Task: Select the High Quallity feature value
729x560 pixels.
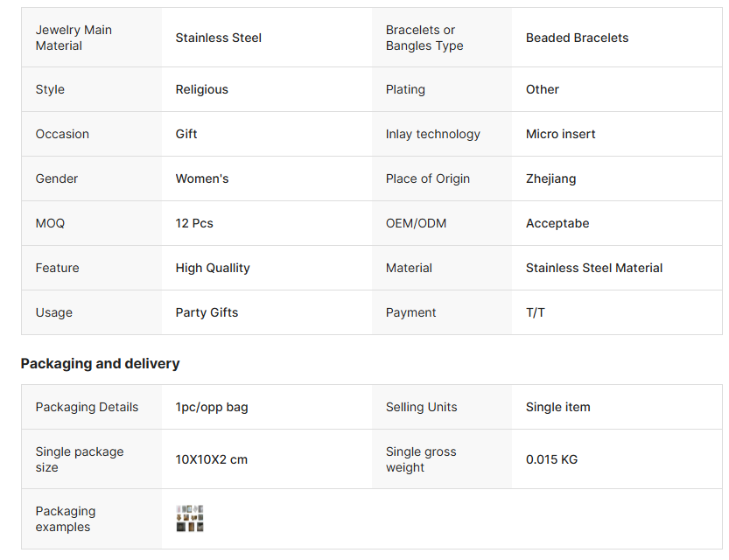Action: (x=213, y=268)
